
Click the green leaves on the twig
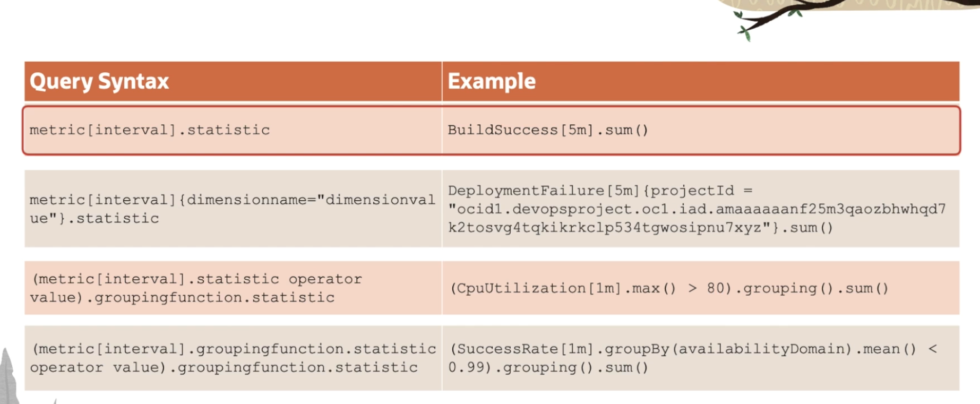tap(745, 33)
